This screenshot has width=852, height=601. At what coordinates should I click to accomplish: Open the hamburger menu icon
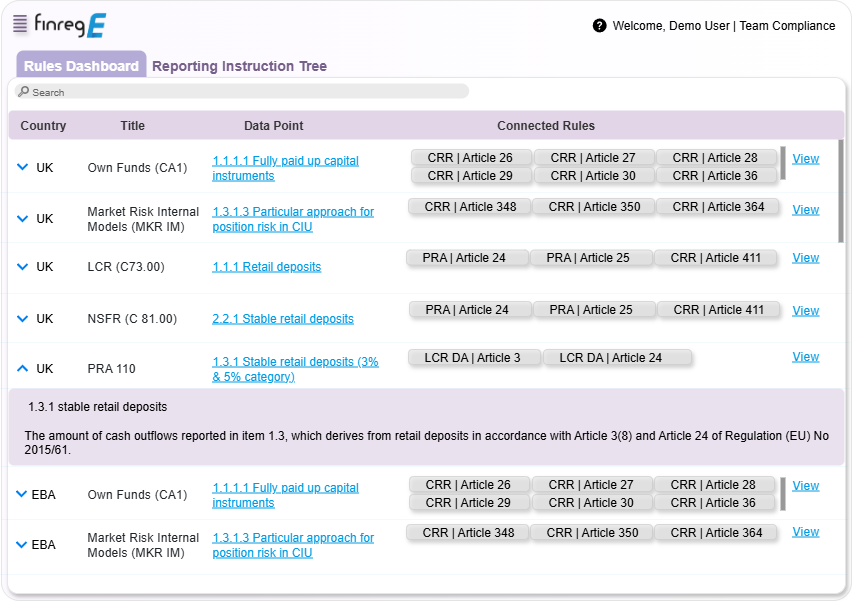point(20,24)
